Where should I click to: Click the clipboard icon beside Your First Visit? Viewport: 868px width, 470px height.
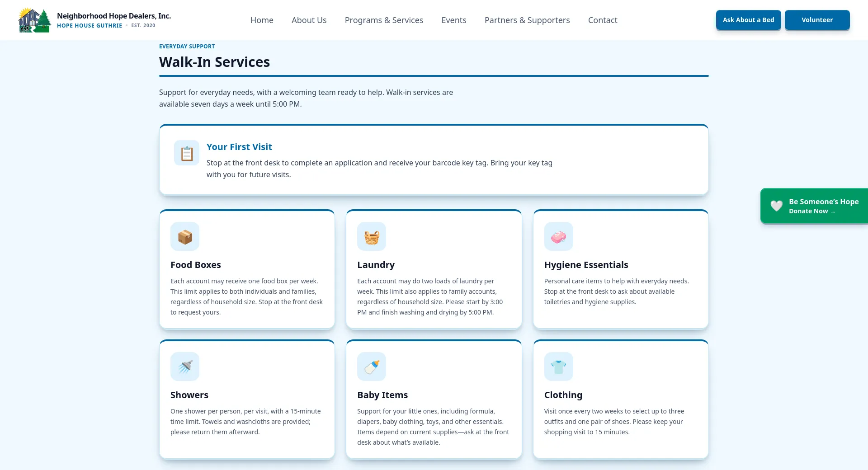click(x=187, y=153)
